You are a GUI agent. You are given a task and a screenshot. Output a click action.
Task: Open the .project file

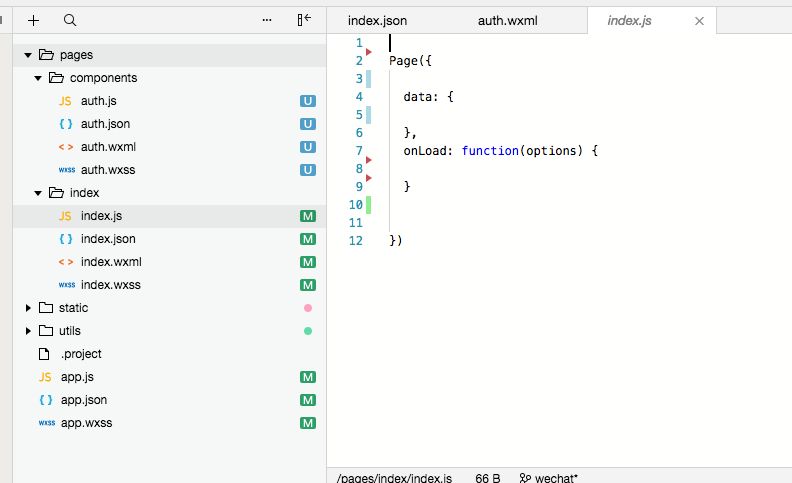coord(81,354)
